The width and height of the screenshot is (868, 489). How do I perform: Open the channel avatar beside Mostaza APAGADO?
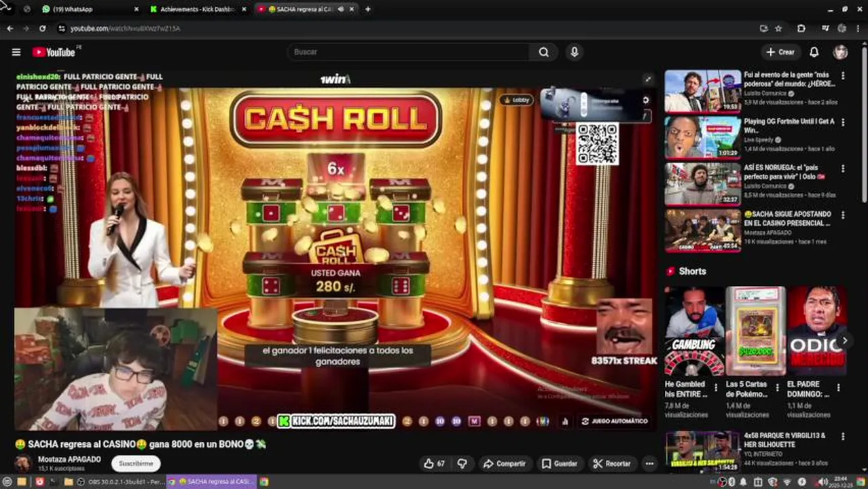[24, 464]
